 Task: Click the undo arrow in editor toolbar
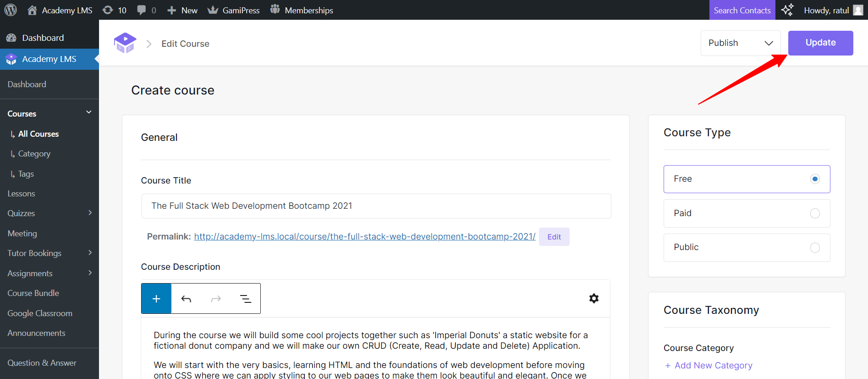(186, 299)
